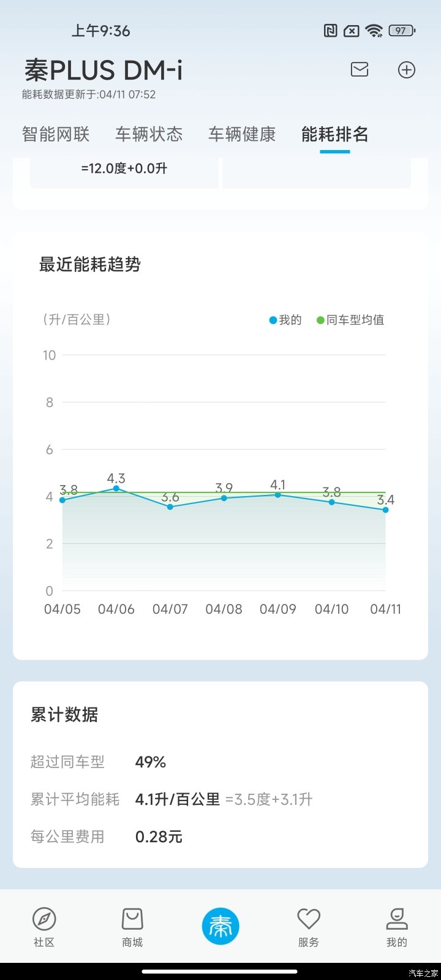
Task: Switch to the 车辆健康 tab
Action: pos(242,134)
